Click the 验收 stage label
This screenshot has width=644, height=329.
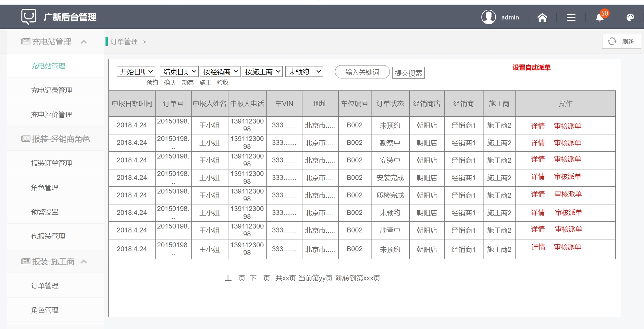pyautogui.click(x=223, y=82)
